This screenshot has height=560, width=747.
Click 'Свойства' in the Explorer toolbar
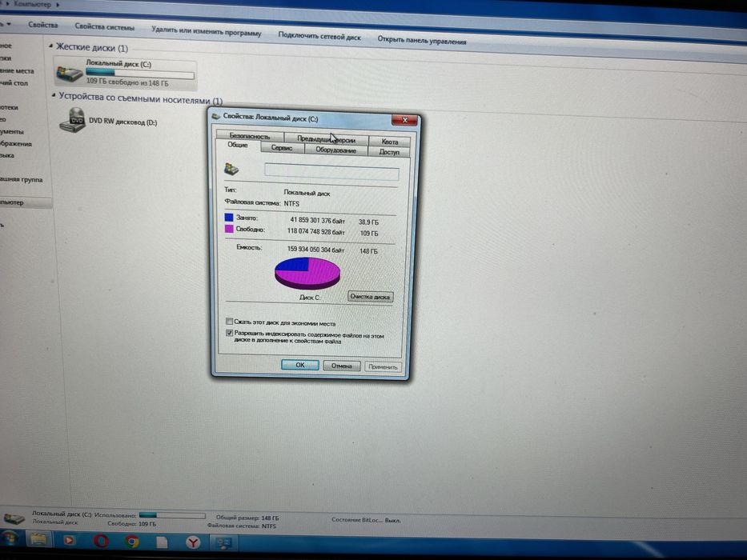pyautogui.click(x=42, y=25)
